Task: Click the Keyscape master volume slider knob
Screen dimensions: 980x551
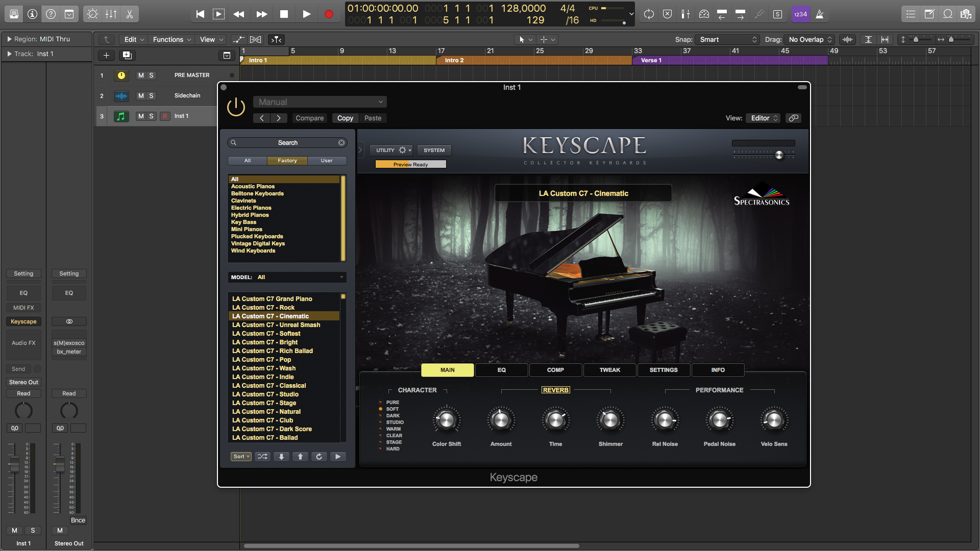Action: (x=779, y=155)
